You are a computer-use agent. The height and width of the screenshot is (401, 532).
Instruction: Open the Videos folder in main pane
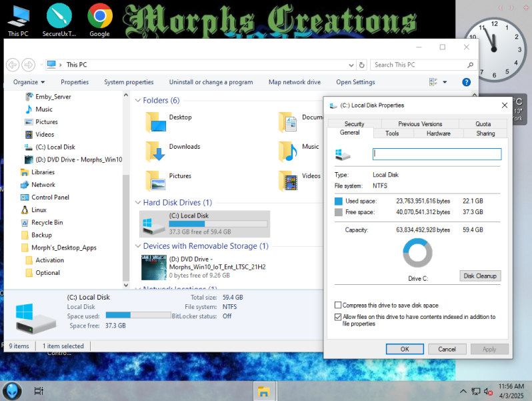click(x=289, y=181)
